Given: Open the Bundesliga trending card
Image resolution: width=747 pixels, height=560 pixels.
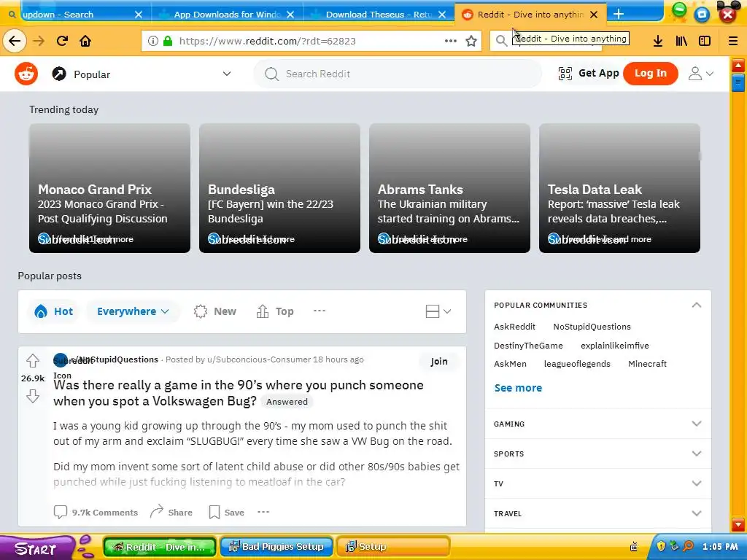Looking at the screenshot, I should point(279,188).
